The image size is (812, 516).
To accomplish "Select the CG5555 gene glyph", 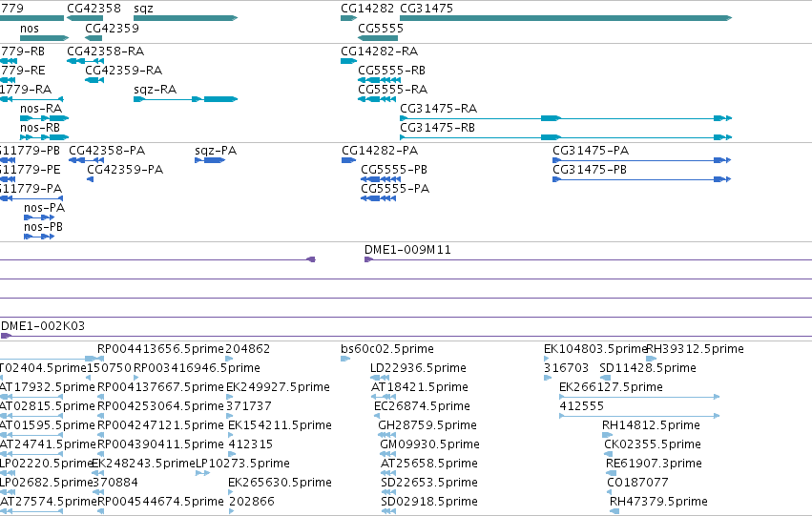I will click(x=378, y=38).
